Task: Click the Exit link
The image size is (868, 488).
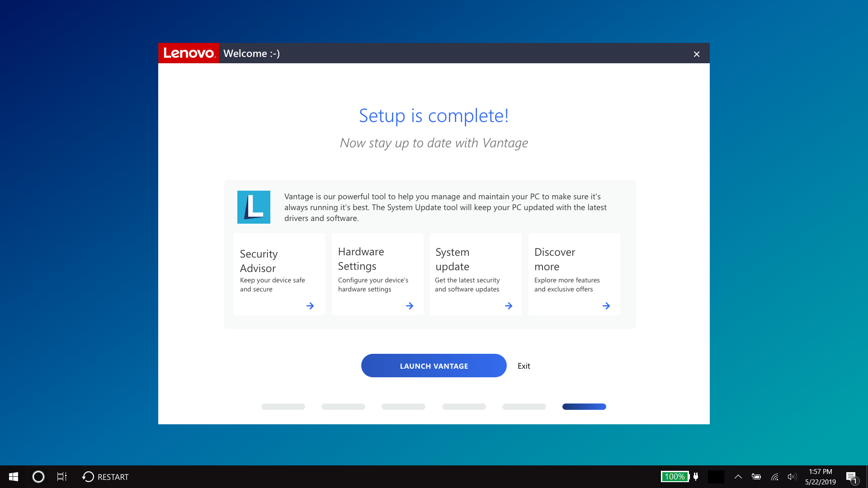Action: tap(524, 366)
